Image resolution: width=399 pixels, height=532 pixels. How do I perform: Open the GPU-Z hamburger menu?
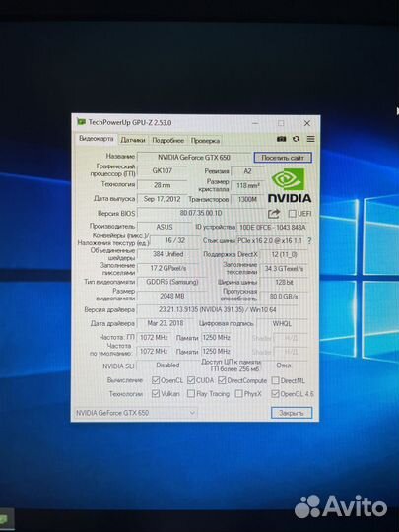click(310, 139)
